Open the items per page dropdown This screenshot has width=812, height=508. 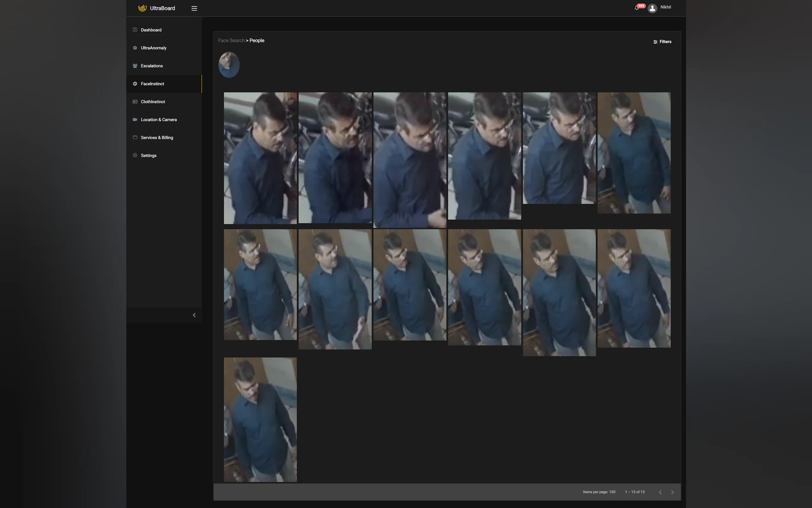point(612,492)
